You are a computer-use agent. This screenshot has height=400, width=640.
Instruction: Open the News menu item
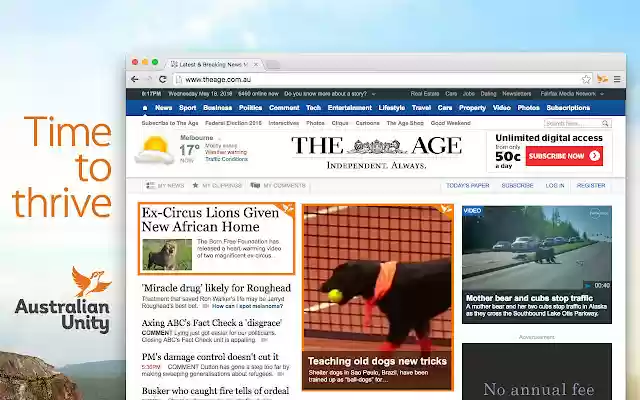coord(163,108)
